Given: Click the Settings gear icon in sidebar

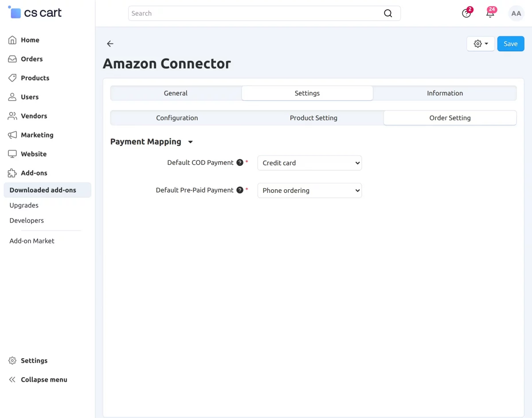Looking at the screenshot, I should (12, 361).
